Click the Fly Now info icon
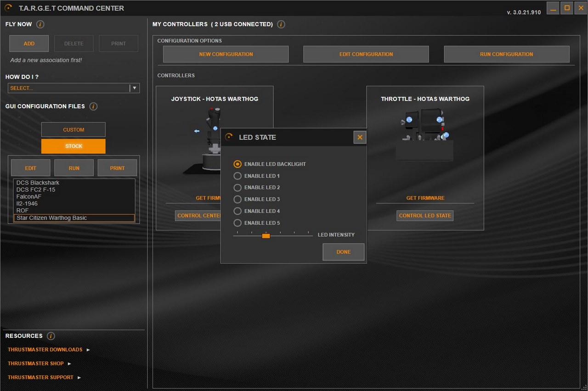 click(40, 24)
